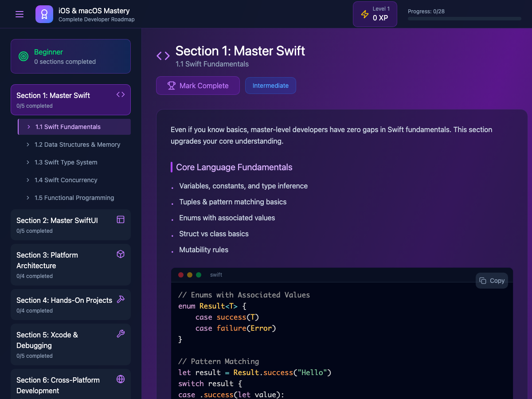This screenshot has width=532, height=399.
Task: Open the hamburger menu icon
Action: pos(20,14)
